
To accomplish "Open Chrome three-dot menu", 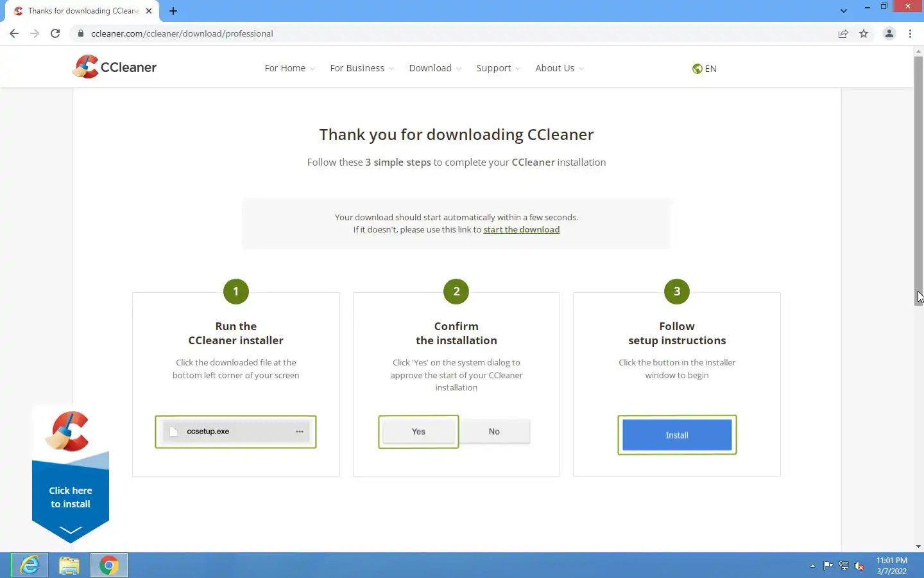I will 911,33.
